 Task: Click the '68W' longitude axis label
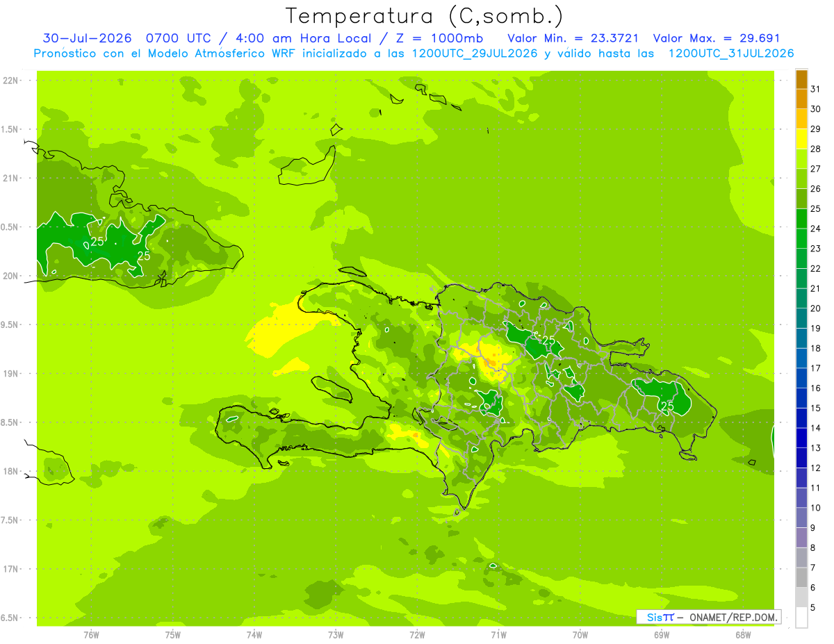pos(743,635)
